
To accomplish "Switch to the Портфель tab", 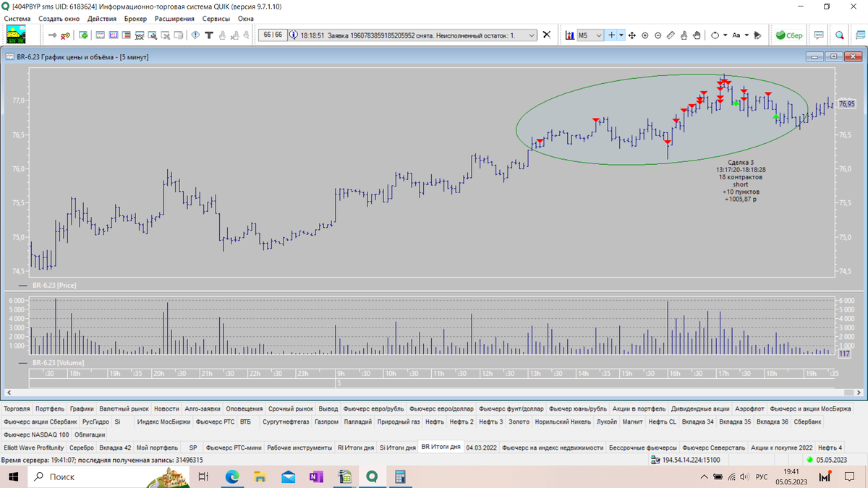I will 49,408.
